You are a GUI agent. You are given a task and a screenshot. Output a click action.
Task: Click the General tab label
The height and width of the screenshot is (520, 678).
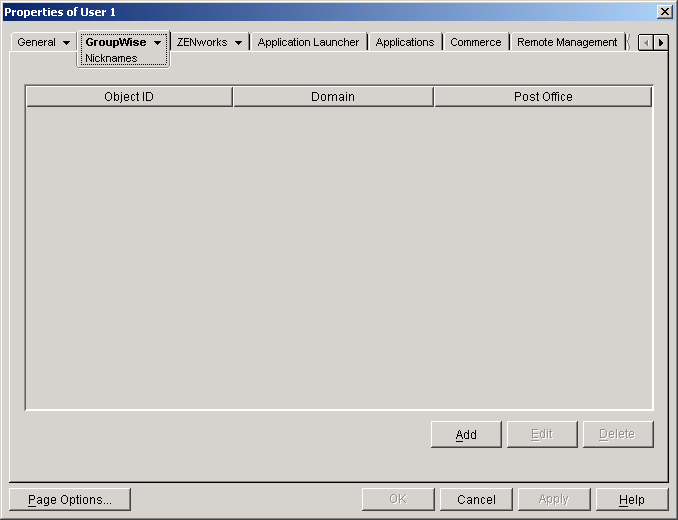36,42
